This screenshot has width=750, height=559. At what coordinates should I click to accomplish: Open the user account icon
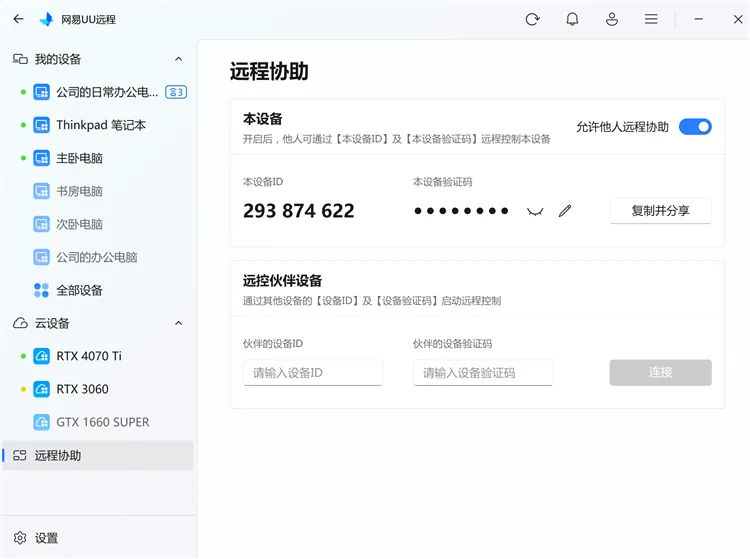[612, 19]
